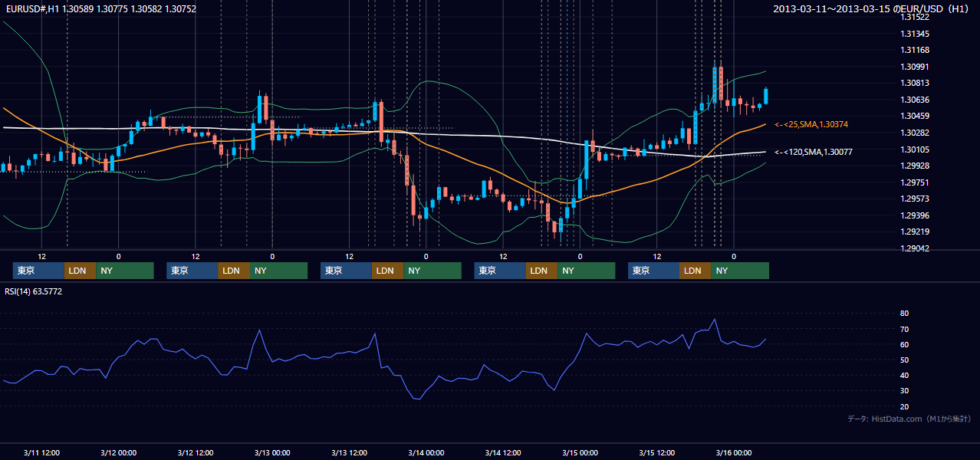
Task: Click the 3/13 00:00 time axis label
Action: pyautogui.click(x=272, y=452)
